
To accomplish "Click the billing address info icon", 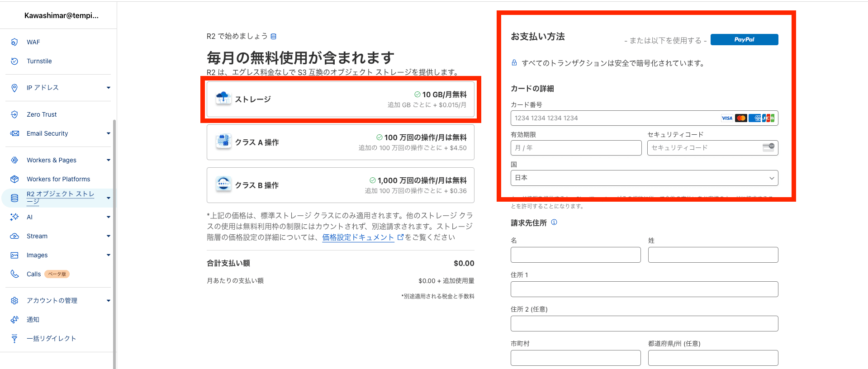I will (554, 222).
